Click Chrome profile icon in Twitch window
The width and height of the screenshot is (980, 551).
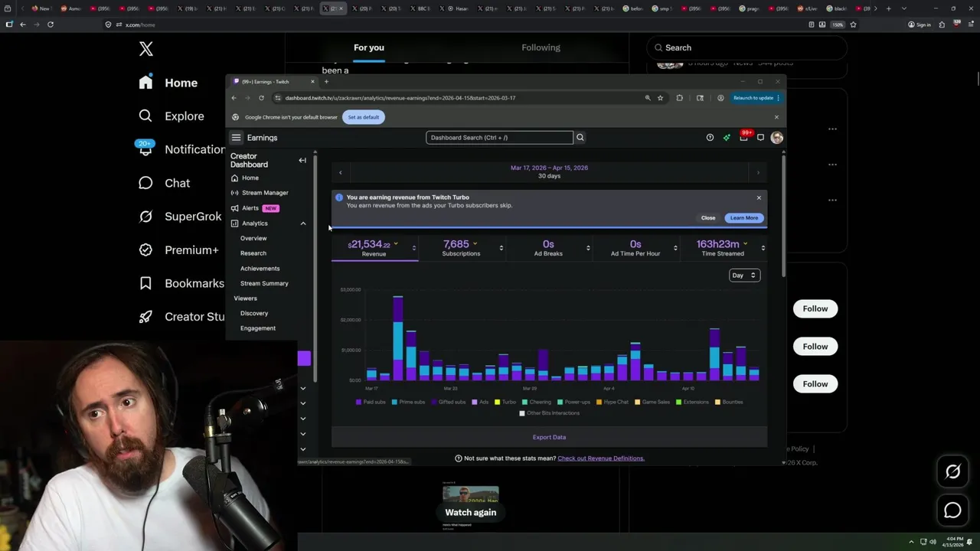720,98
